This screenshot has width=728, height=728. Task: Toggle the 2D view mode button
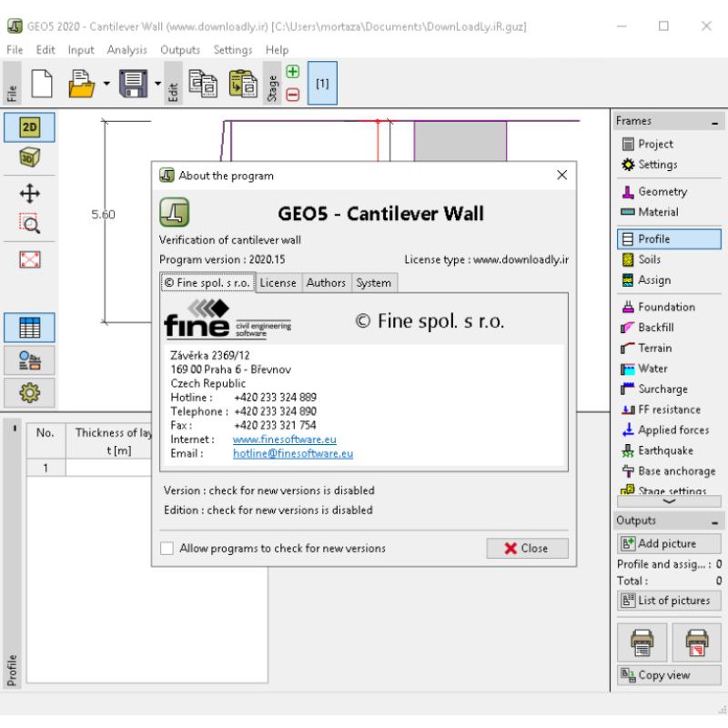coord(30,127)
